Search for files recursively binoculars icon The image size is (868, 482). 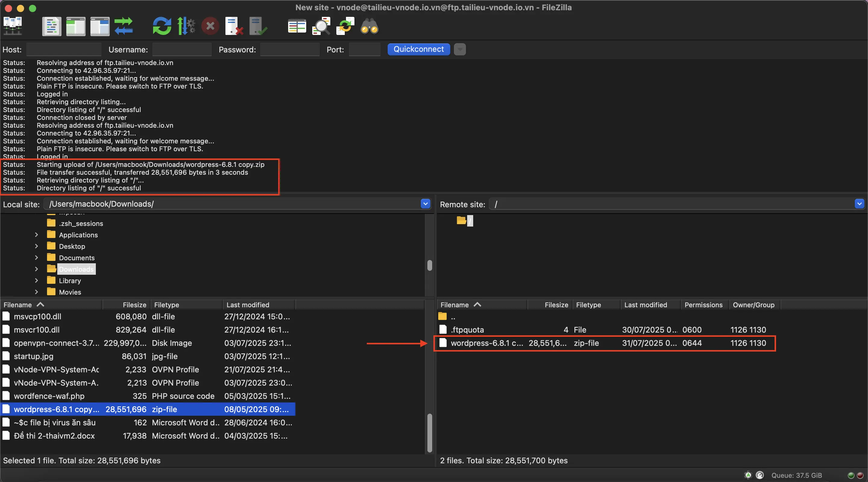(369, 26)
